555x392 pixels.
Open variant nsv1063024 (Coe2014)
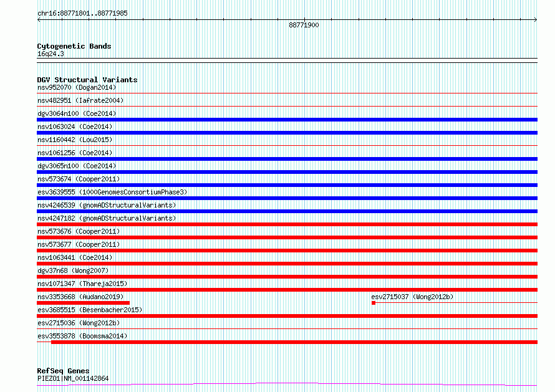tap(75, 127)
